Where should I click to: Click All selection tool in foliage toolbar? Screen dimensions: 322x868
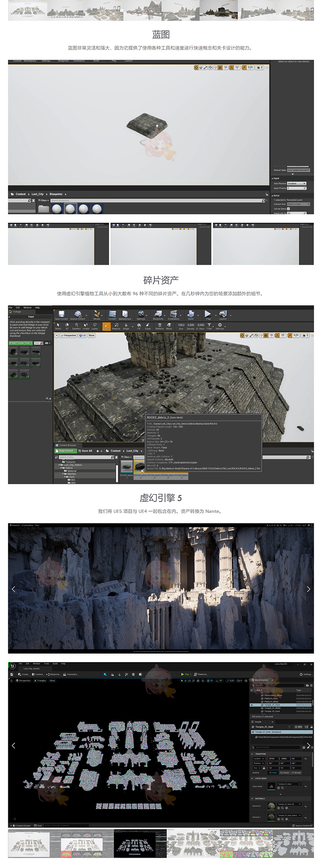pos(67,326)
